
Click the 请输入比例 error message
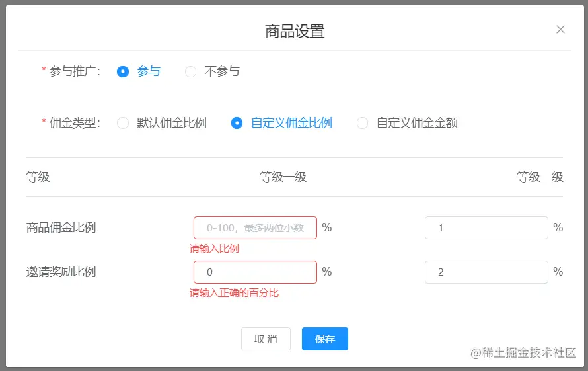tap(214, 249)
